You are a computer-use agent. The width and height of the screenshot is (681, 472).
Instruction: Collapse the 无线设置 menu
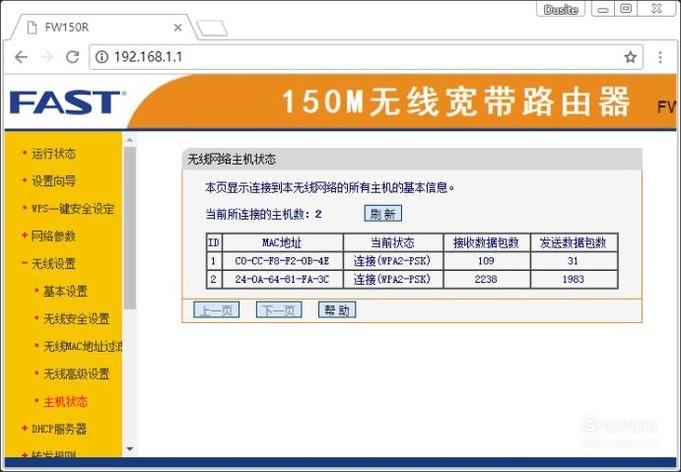tap(53, 264)
